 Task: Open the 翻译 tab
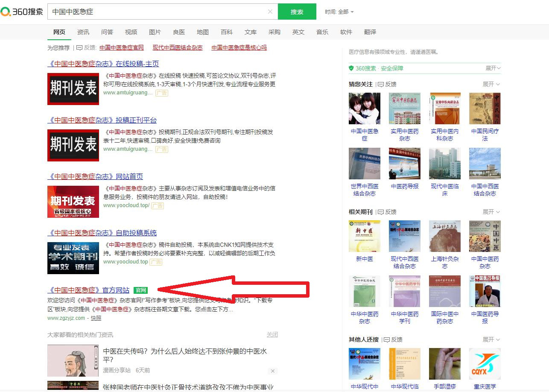tap(370, 32)
